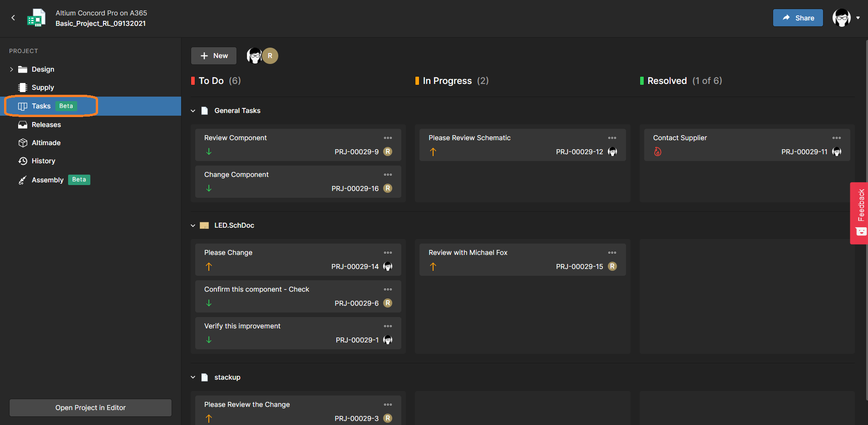This screenshot has height=425, width=868.
Task: Click Open Project in Editor
Action: click(90, 408)
